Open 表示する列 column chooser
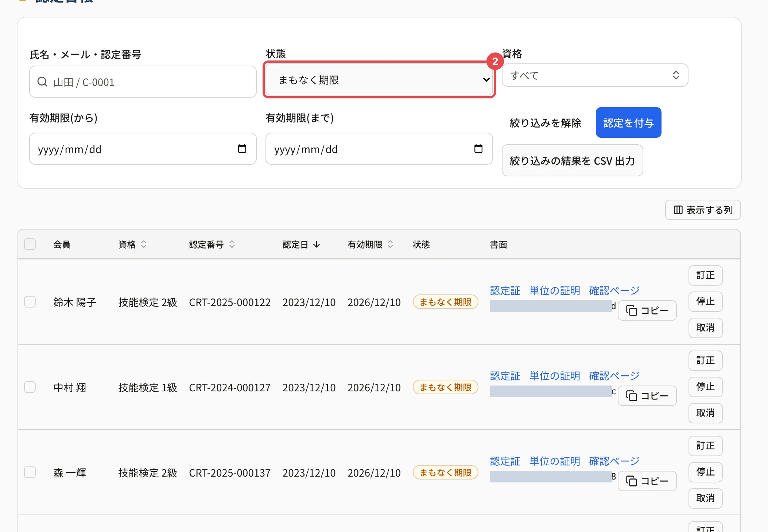Image resolution: width=768 pixels, height=532 pixels. tap(703, 210)
